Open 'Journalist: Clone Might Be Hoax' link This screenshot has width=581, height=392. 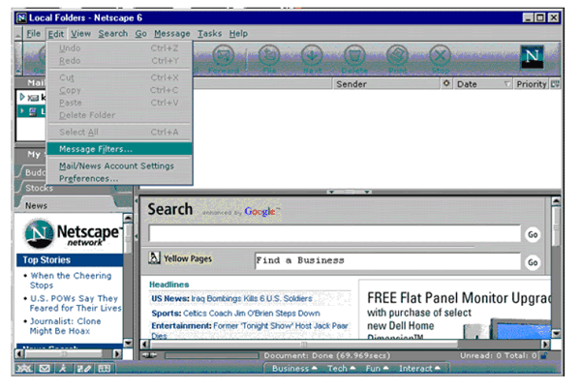pyautogui.click(x=65, y=326)
